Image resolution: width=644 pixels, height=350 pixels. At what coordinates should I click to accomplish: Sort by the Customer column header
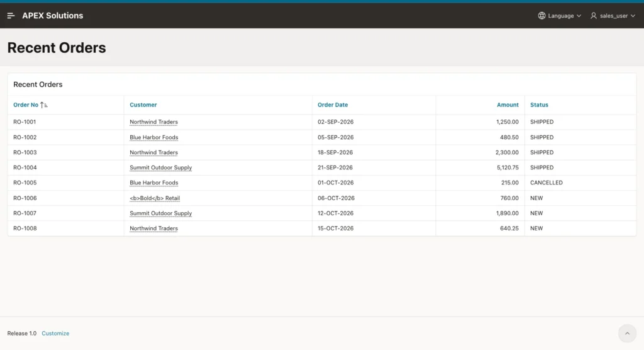143,105
